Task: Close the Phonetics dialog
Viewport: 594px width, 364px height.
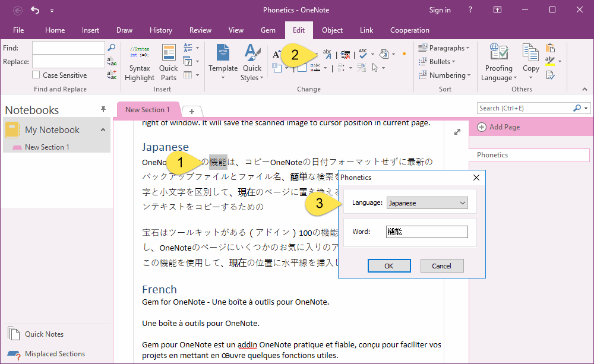Action: 476,178
